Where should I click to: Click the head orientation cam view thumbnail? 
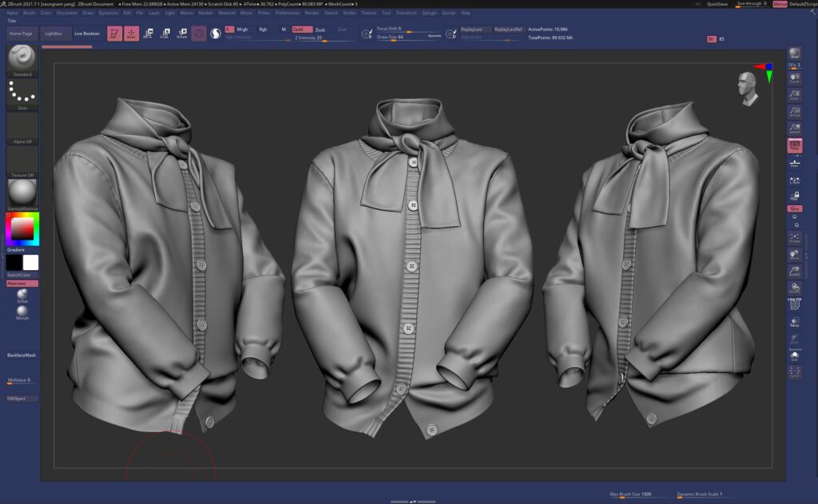[747, 88]
